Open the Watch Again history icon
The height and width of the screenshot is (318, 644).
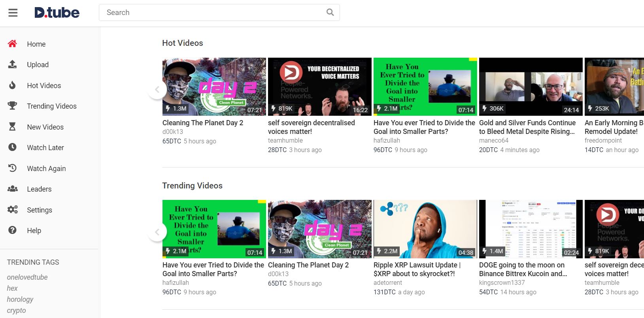(x=13, y=168)
